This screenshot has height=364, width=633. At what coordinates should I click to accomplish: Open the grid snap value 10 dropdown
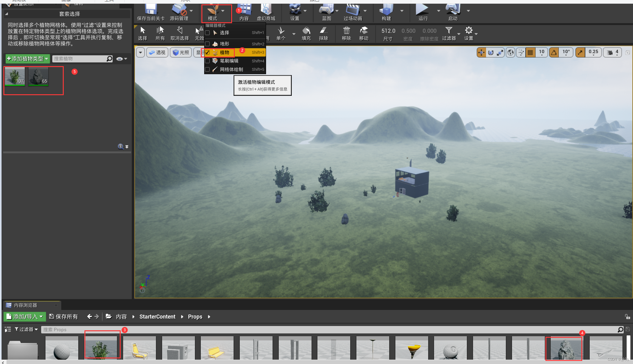click(x=542, y=53)
